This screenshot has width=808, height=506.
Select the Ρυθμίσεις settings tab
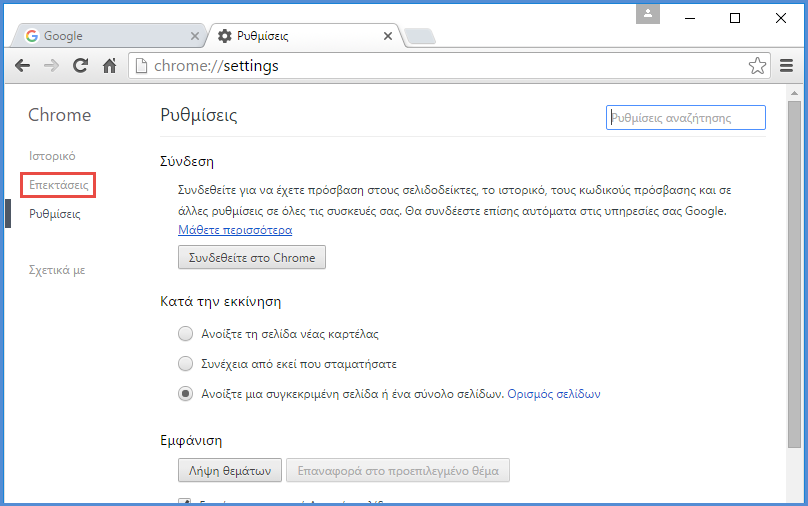coord(304,36)
